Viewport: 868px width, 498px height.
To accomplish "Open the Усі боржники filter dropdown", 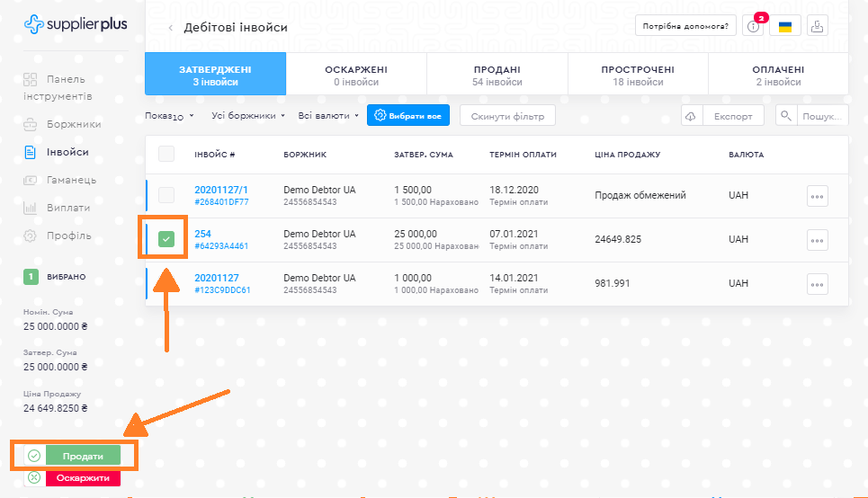I will click(x=247, y=116).
